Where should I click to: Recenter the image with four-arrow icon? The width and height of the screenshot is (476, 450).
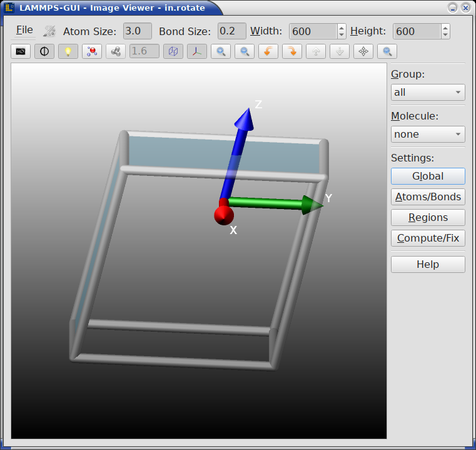(363, 51)
